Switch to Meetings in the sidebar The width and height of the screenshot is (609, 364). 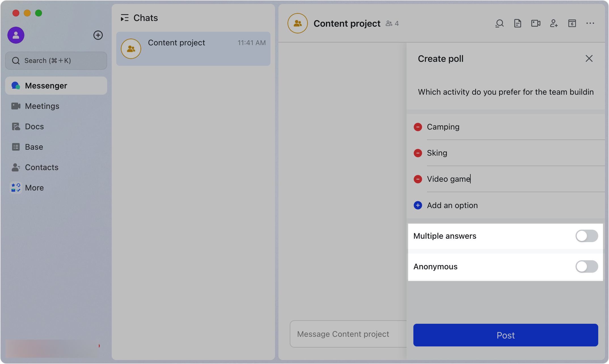[42, 106]
